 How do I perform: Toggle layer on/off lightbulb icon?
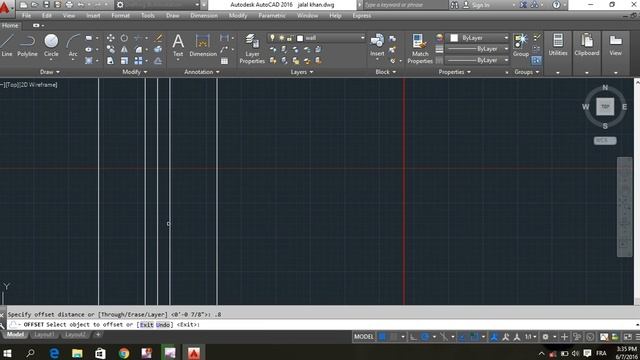(272, 38)
